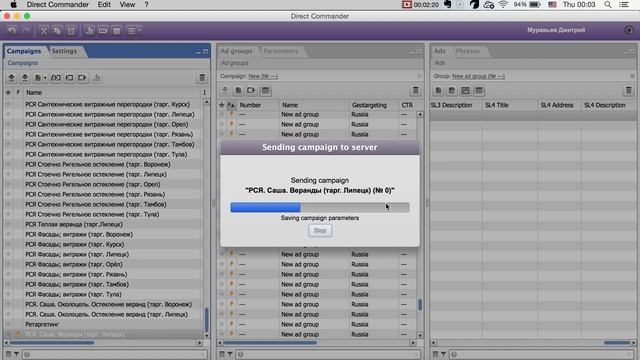Click the Paste clipboard icon
640x360 pixels.
(x=71, y=31)
